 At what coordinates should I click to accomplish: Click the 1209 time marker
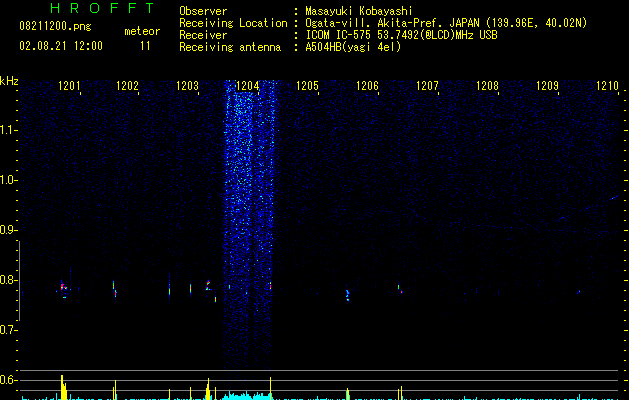pyautogui.click(x=548, y=86)
